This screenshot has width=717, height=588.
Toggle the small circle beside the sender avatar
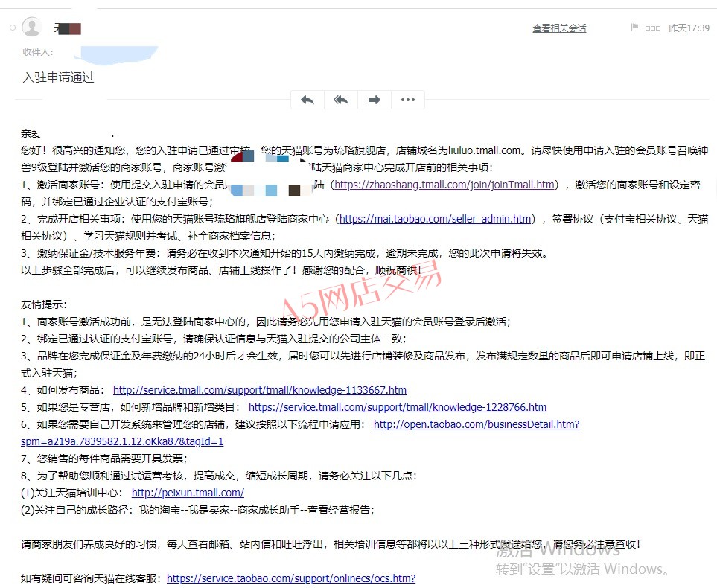[x=13, y=28]
